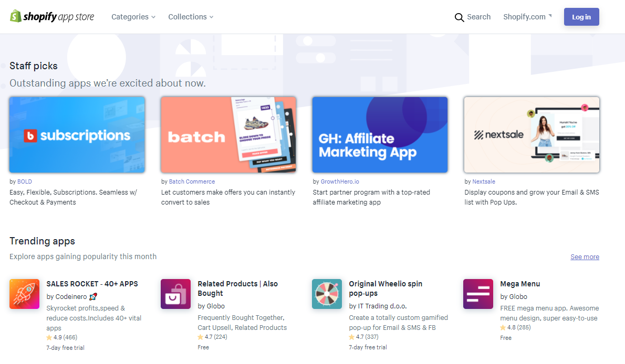Screen dimensions: 625x364
Task: Click the search magnifier icon
Action: pos(459,17)
